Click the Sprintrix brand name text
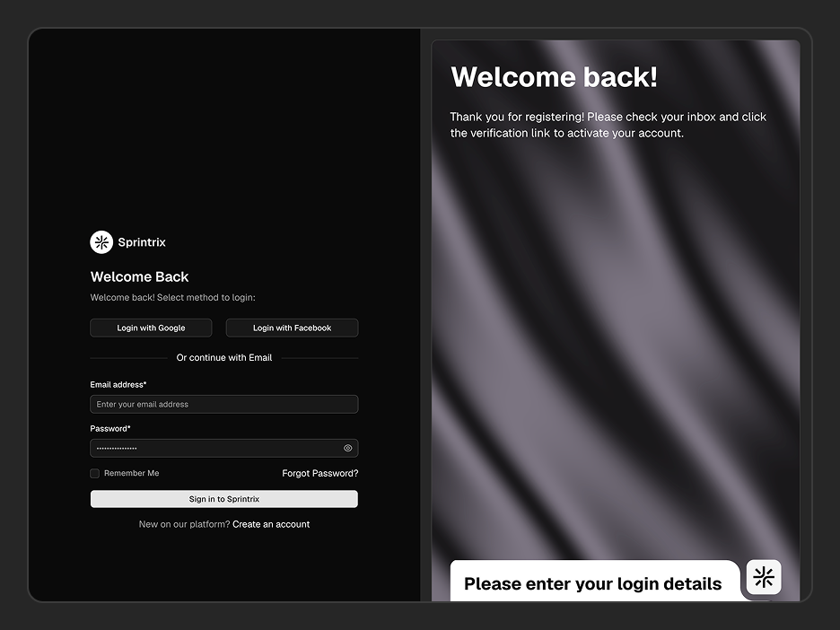The width and height of the screenshot is (840, 630). (142, 242)
